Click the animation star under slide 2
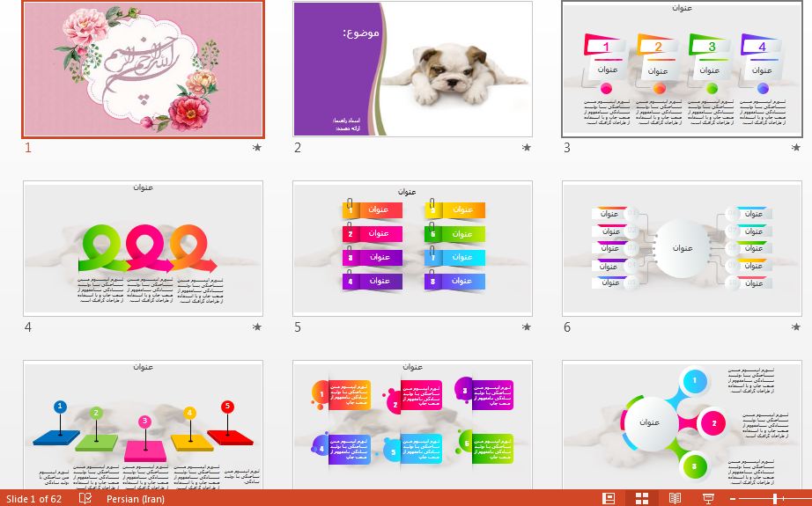The width and height of the screenshot is (812, 506). [x=527, y=148]
